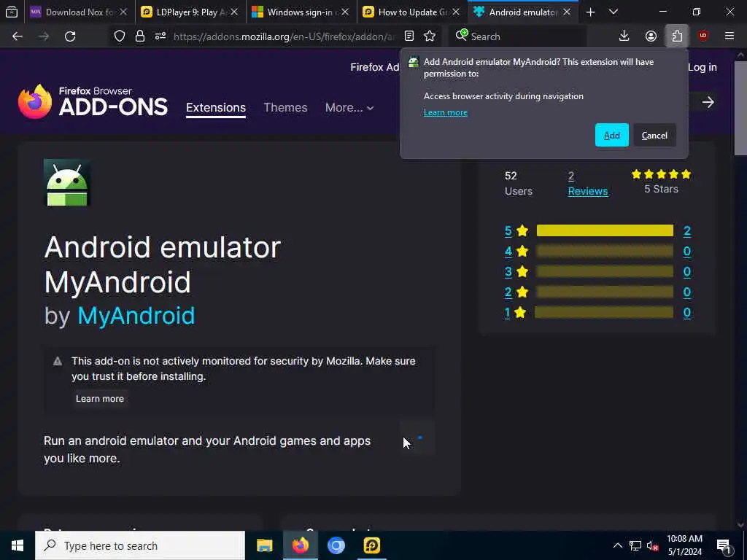Toggle reader view icon

tap(409, 36)
